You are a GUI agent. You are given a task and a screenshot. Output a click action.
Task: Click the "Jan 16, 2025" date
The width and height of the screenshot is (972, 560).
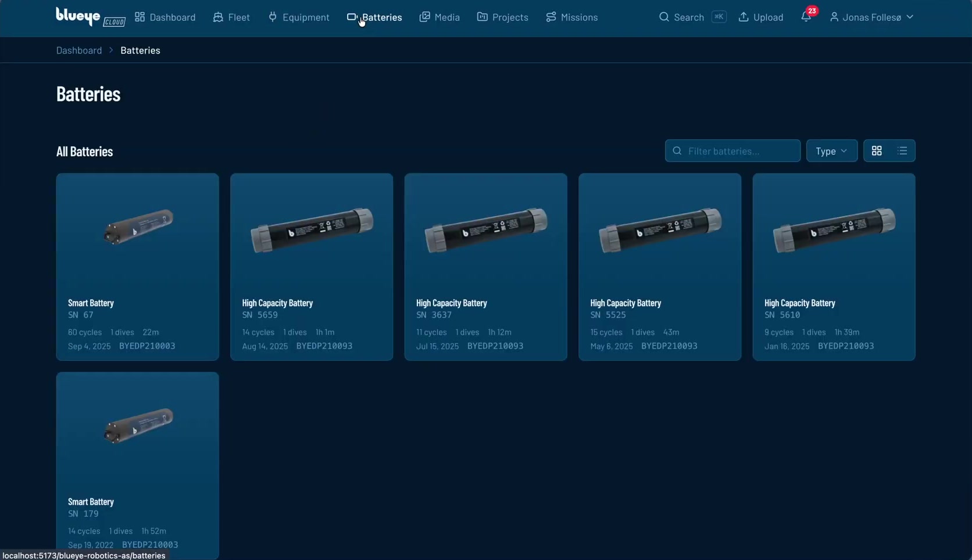point(787,346)
